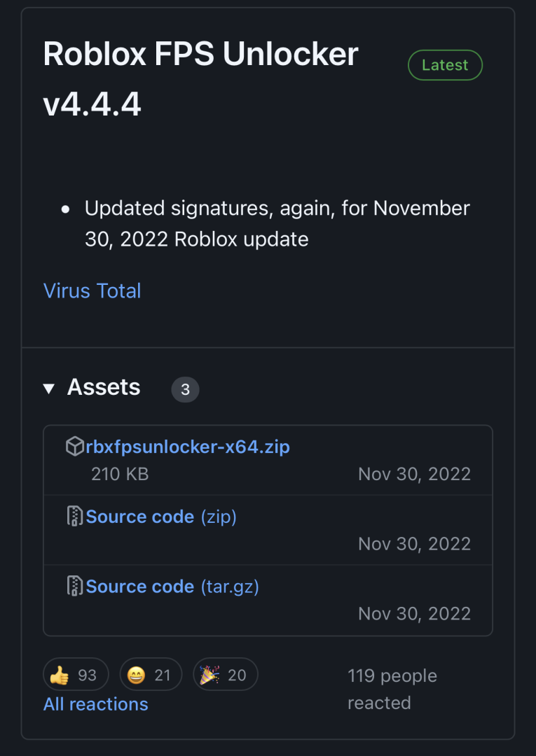Click the archive icon beside Source code (tar.gz)
536x756 pixels.
pos(75,586)
